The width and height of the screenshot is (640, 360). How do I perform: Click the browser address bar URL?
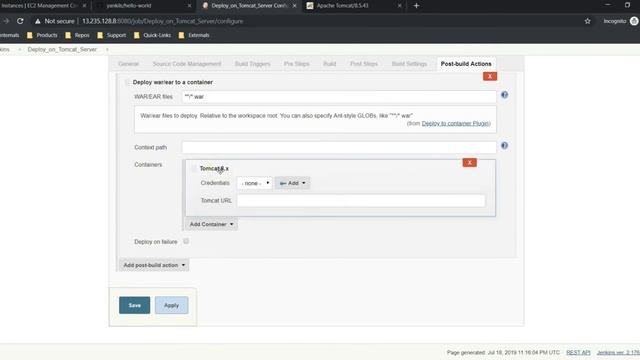[x=162, y=21]
